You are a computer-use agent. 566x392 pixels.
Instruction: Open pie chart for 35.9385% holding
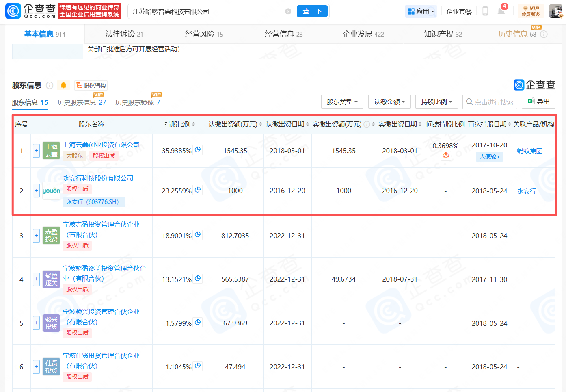(x=198, y=150)
